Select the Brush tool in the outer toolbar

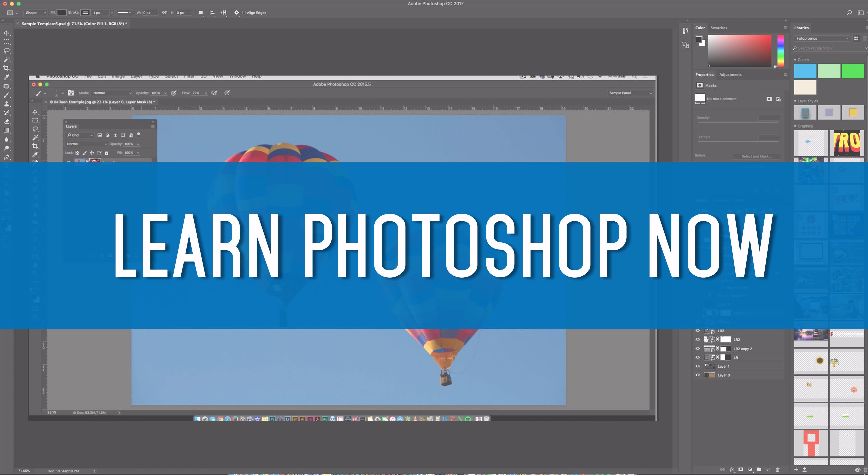coord(6,95)
